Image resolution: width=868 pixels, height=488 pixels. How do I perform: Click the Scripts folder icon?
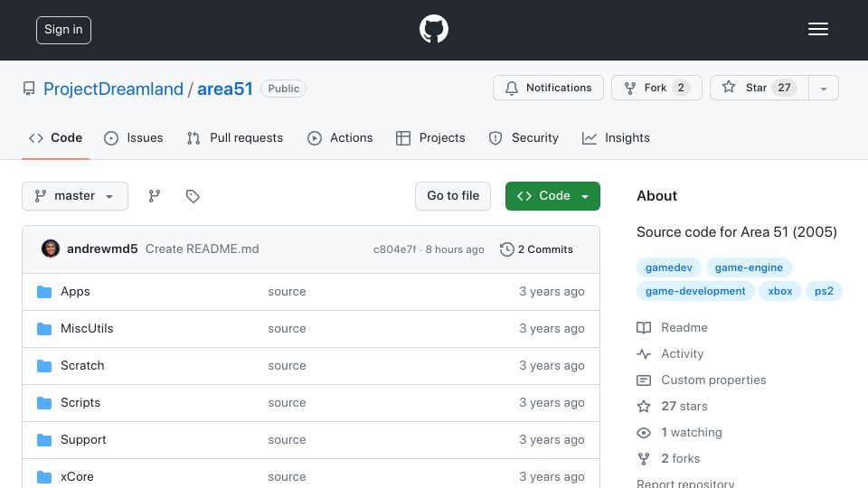(44, 403)
